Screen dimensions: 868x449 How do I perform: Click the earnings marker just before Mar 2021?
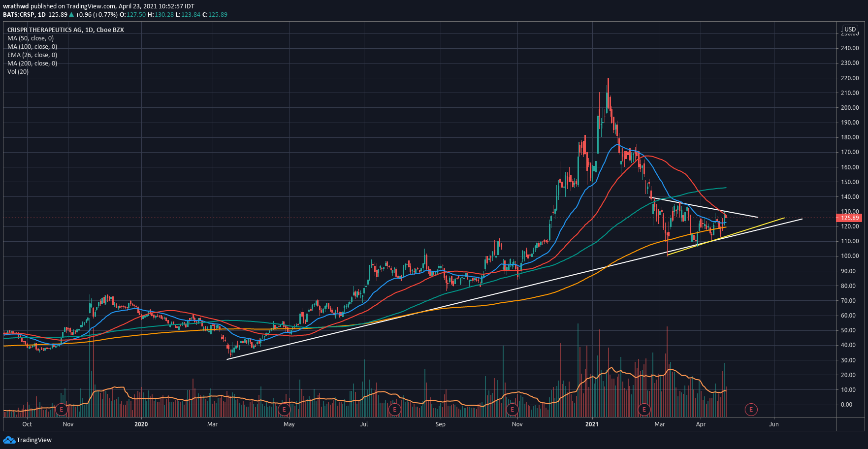(644, 409)
